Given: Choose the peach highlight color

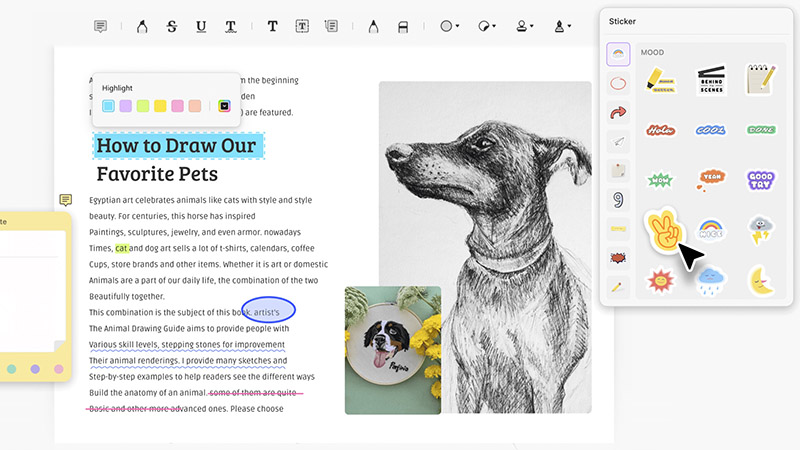Looking at the screenshot, I should 195,106.
